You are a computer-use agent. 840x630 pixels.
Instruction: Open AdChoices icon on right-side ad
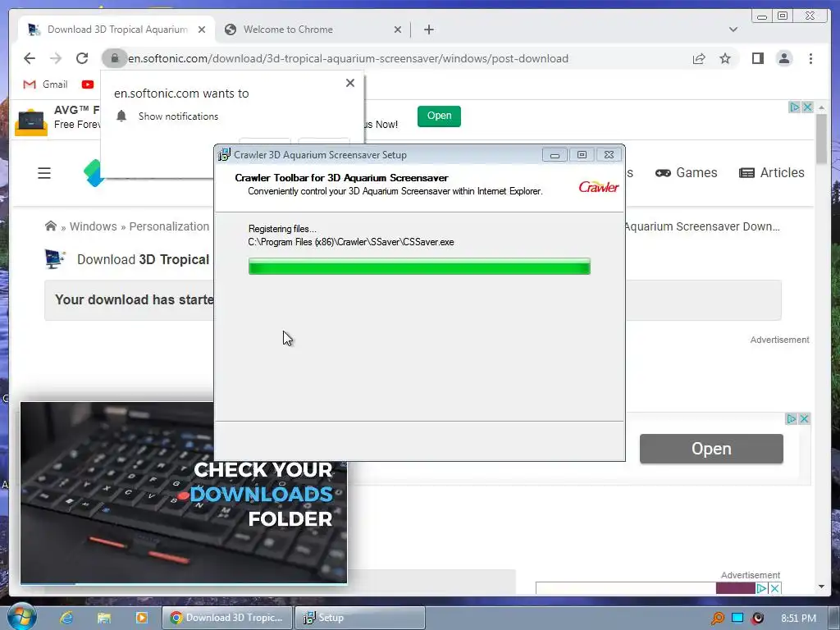tap(792, 419)
